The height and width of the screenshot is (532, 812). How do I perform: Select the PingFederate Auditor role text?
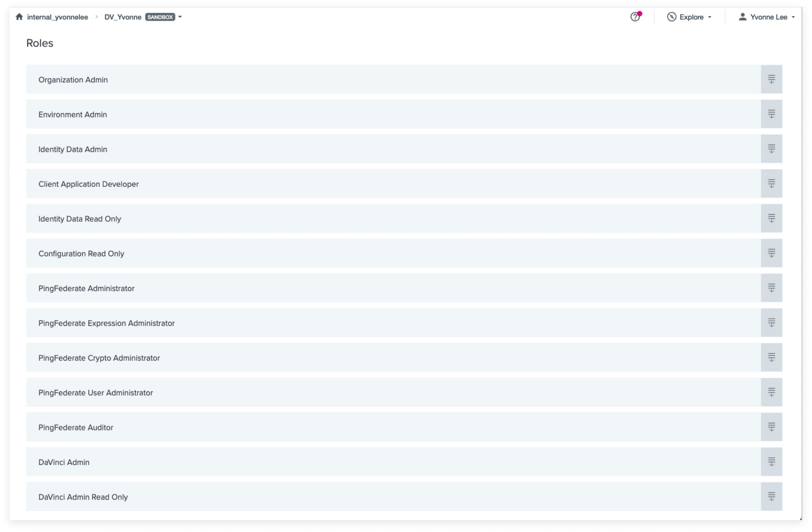76,428
